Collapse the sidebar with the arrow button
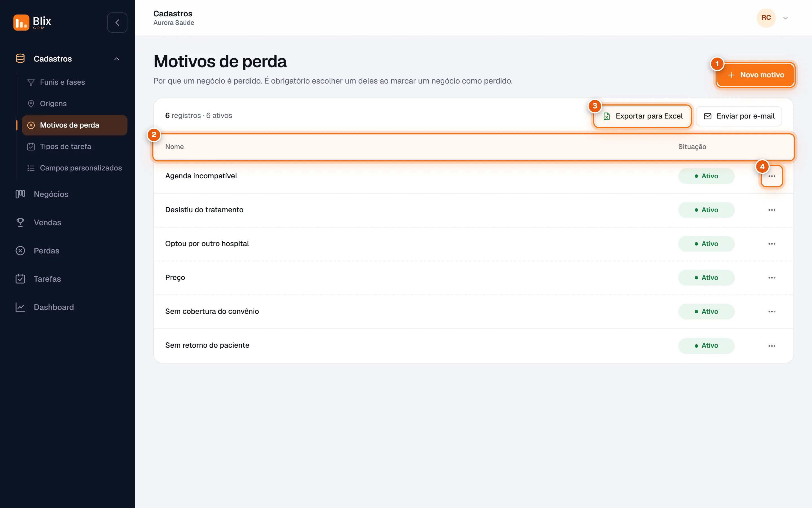The image size is (812, 508). (x=117, y=23)
